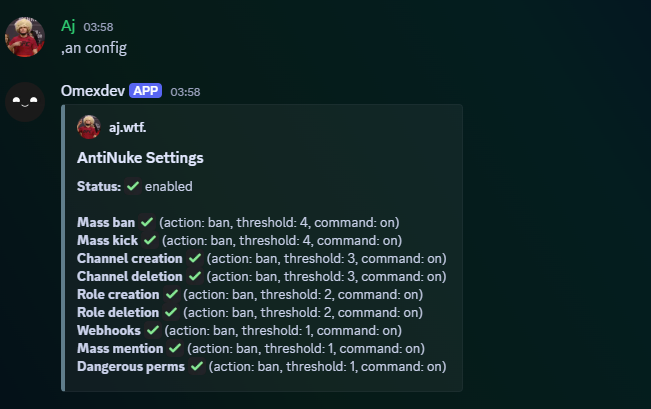Click Channel creation's threshold 3 details
This screenshot has width=651, height=409.
(327, 258)
